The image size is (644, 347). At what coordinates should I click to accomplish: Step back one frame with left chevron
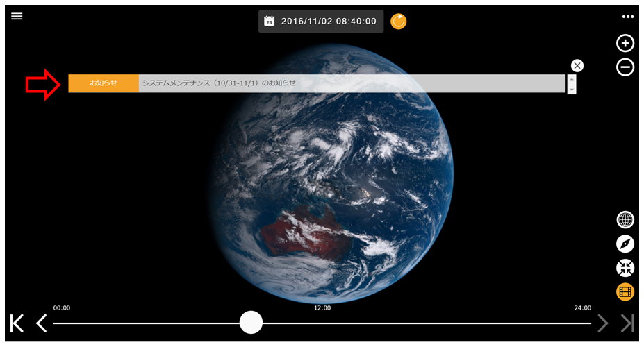click(x=42, y=323)
